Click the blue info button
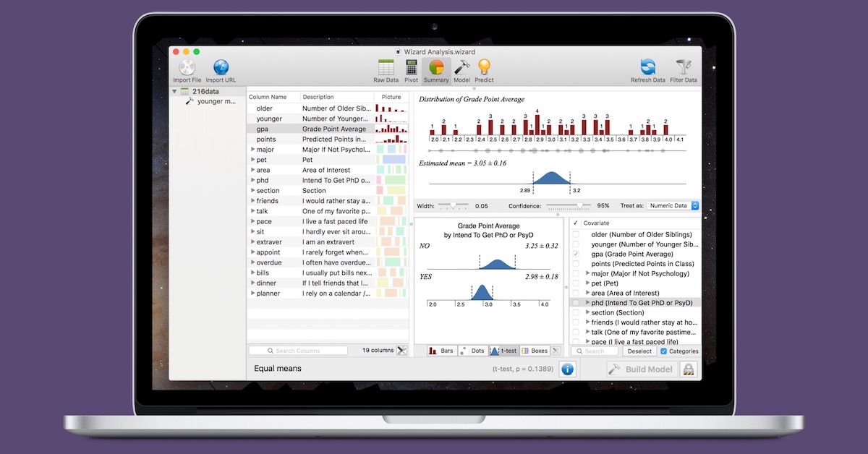The image size is (868, 454). pyautogui.click(x=567, y=369)
